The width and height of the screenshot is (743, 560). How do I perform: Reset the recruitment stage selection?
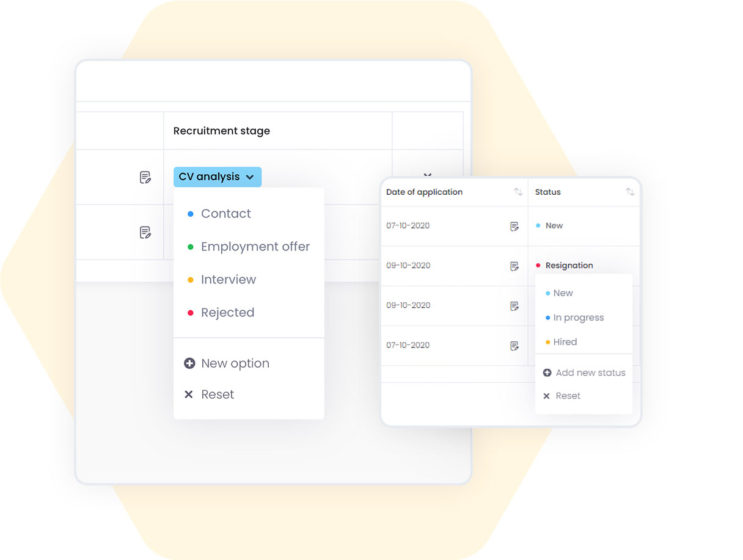tap(218, 395)
